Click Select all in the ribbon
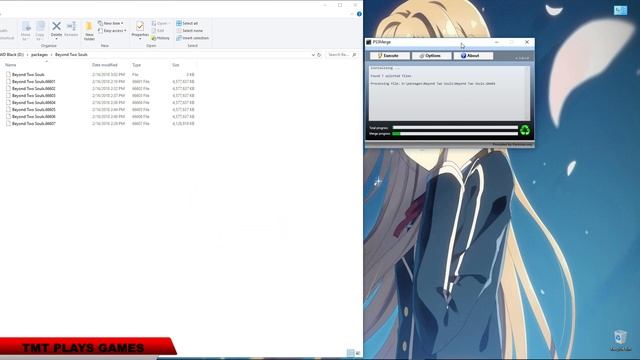This screenshot has width=640, height=360. [187, 23]
